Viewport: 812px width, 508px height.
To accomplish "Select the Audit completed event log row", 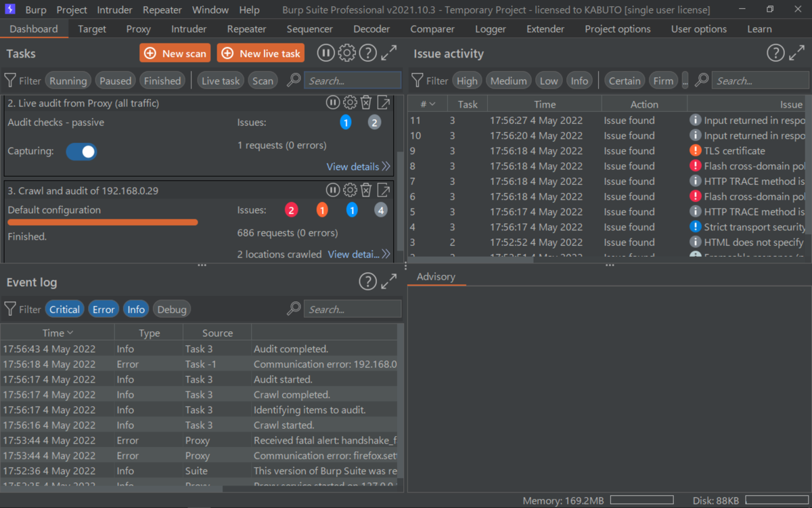I will 199,349.
